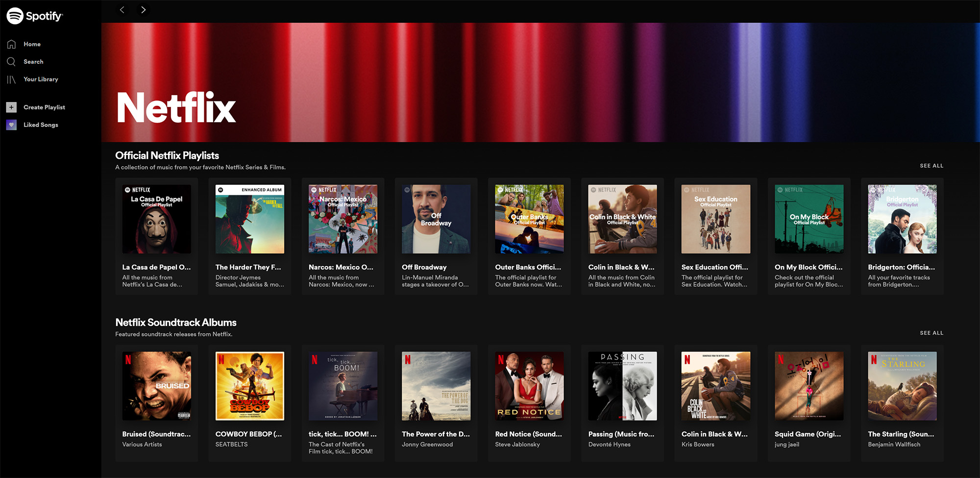Select the Home icon in sidebar
The height and width of the screenshot is (478, 980).
click(x=11, y=44)
